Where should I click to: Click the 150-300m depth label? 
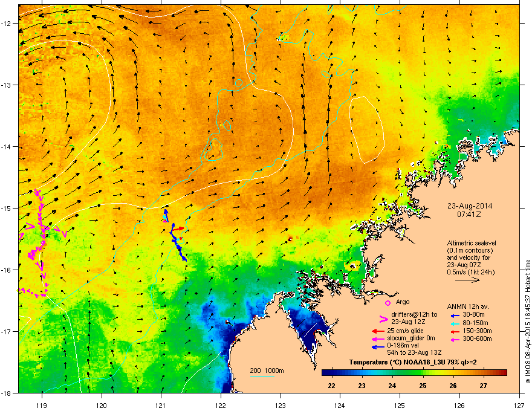point(477,331)
